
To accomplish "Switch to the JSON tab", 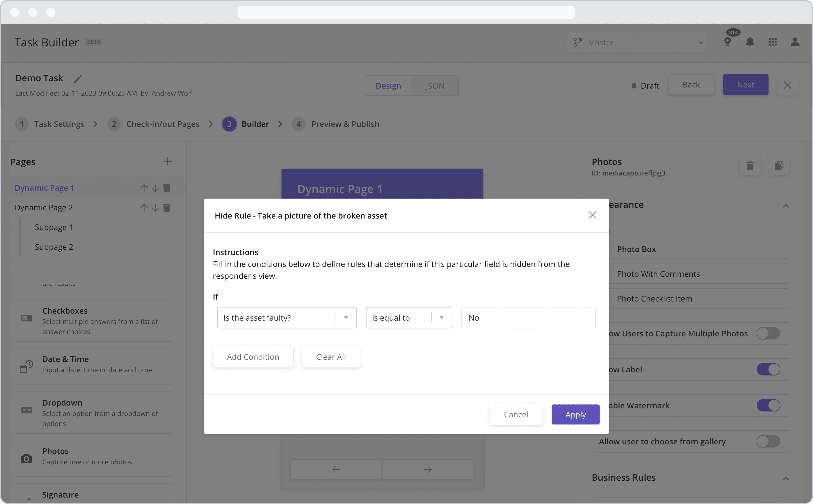I will coord(435,86).
